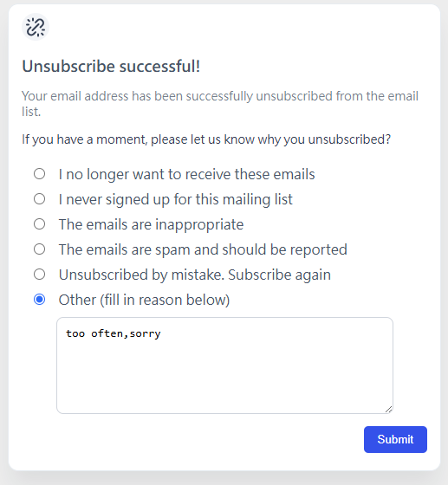448x485 pixels.
Task: Click the gray confirmation message paragraph
Action: coord(220,104)
